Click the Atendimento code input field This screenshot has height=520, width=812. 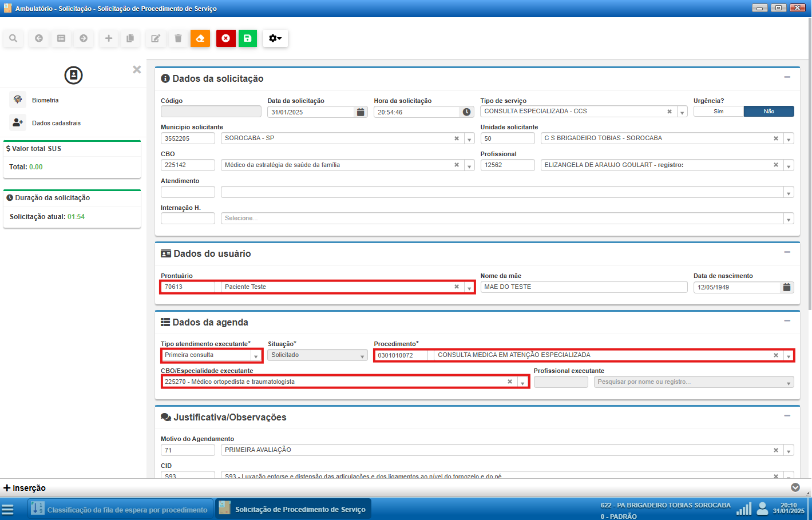188,192
